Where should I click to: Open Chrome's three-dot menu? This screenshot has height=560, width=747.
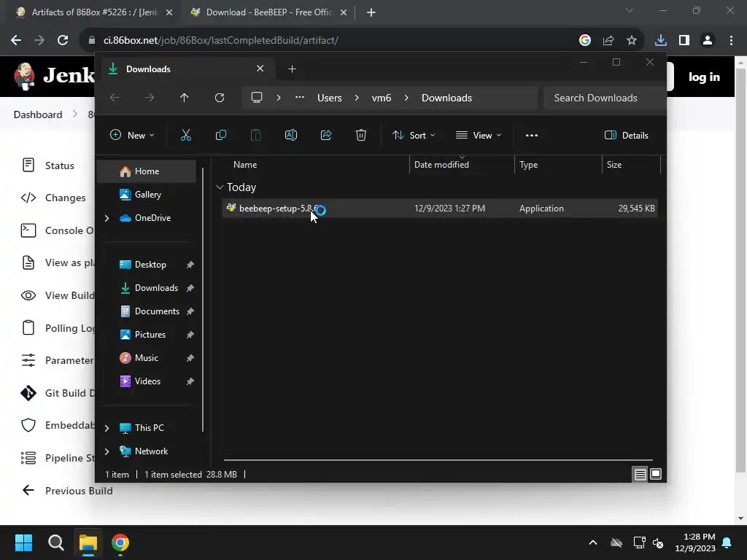coord(731,41)
